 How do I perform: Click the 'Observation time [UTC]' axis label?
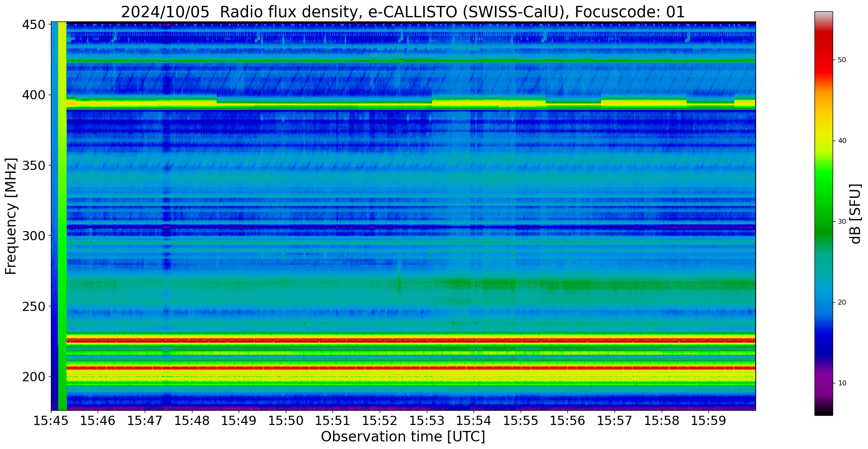click(403, 437)
